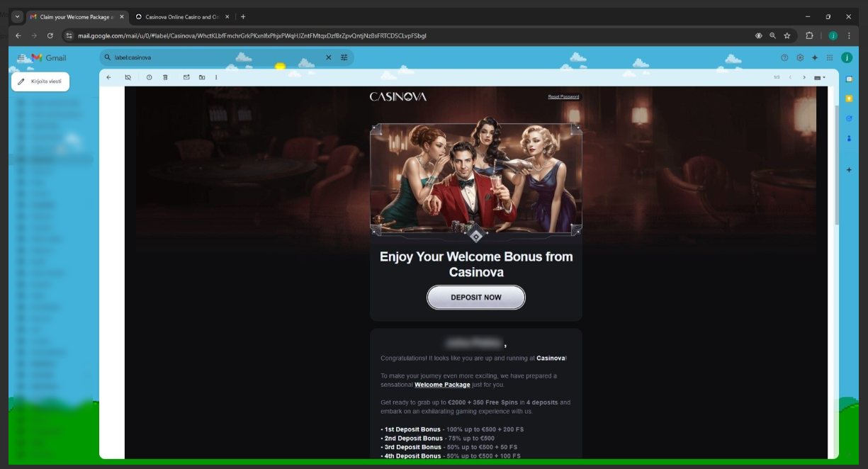Open the Reset Password link
Viewport: 868px width, 469px height.
coord(563,96)
